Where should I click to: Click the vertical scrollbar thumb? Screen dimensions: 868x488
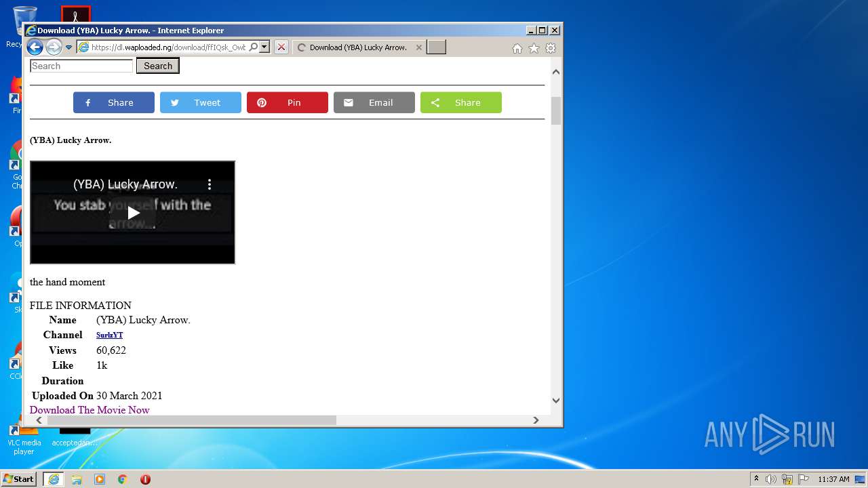point(556,110)
